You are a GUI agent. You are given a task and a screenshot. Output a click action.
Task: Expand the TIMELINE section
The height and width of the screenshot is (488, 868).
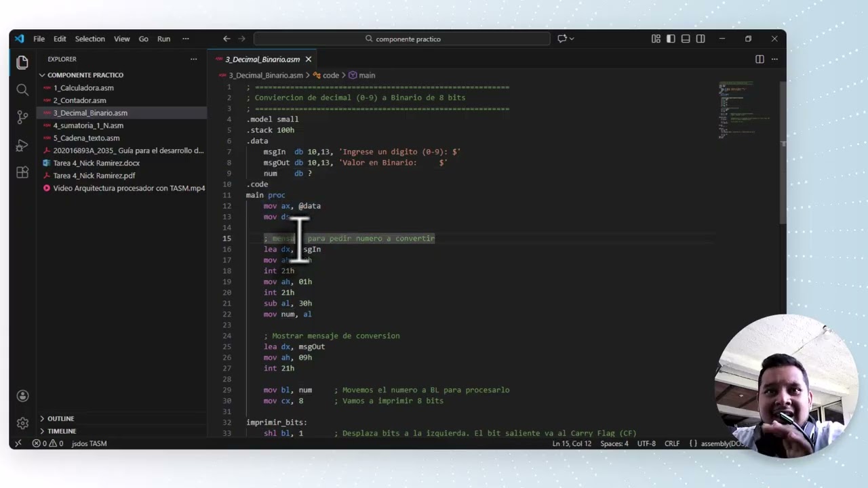click(62, 431)
